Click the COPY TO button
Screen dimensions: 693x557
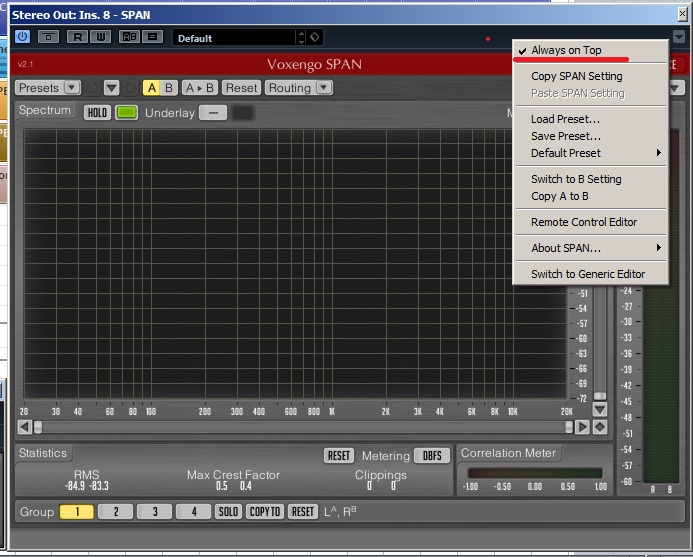click(x=265, y=512)
